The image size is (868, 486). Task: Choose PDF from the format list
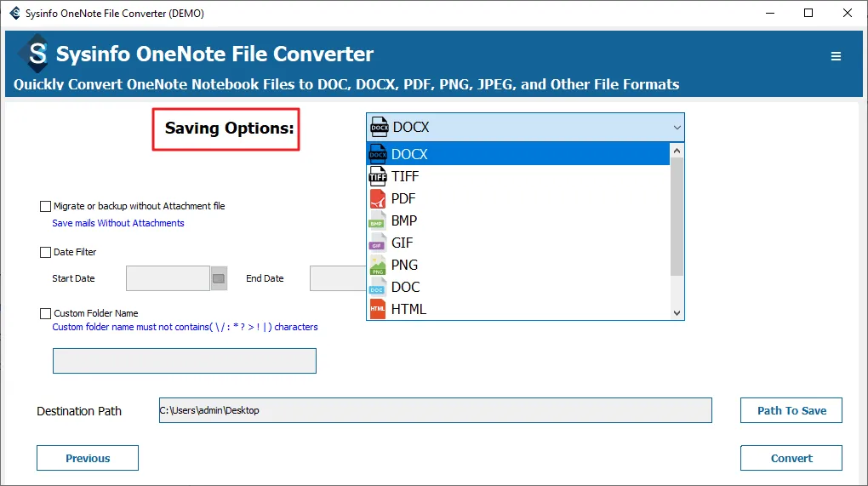pyautogui.click(x=518, y=198)
